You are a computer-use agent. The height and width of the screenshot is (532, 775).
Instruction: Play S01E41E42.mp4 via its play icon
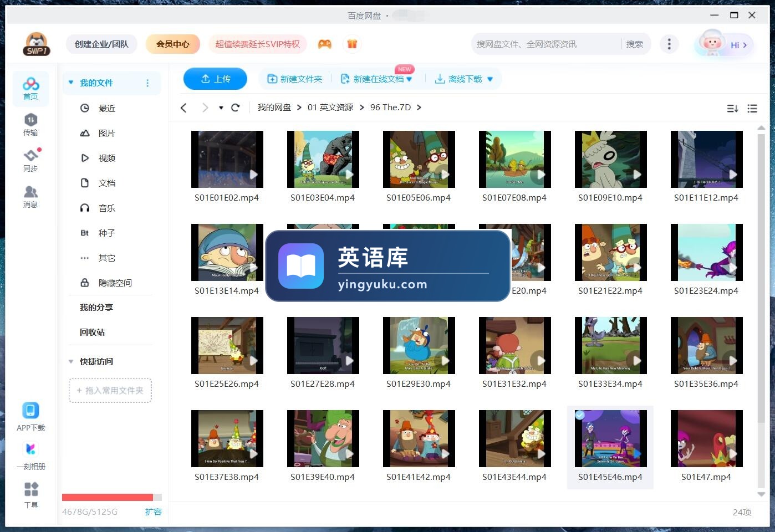point(445,454)
